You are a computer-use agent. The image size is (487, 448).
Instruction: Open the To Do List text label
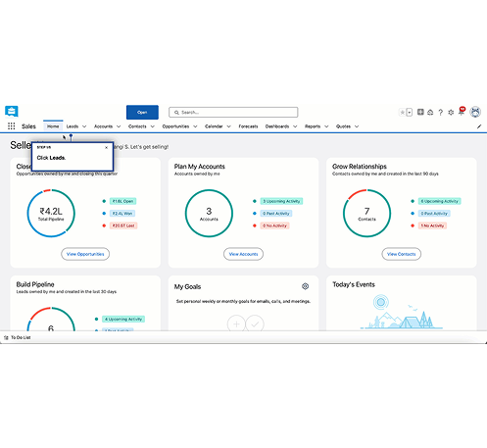click(x=21, y=337)
